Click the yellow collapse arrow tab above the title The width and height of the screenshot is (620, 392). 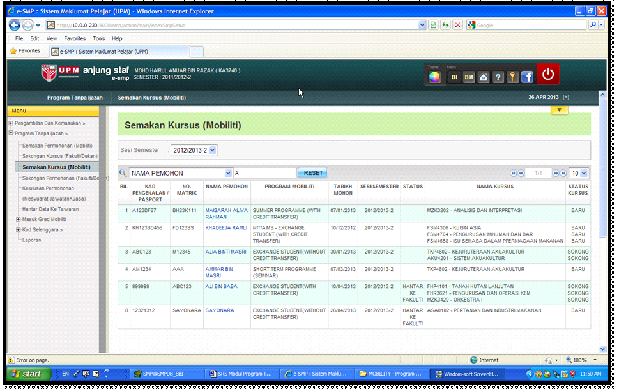click(560, 110)
